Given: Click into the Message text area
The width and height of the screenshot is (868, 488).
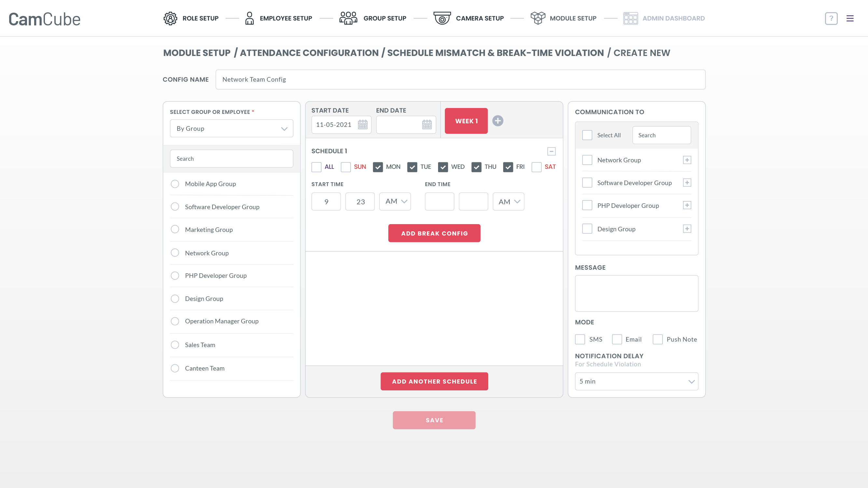Looking at the screenshot, I should 636,293.
